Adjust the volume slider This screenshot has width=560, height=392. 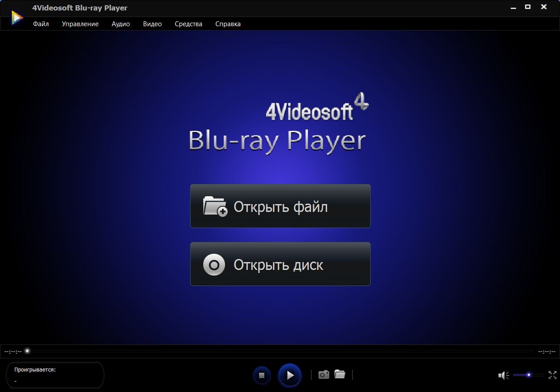529,375
